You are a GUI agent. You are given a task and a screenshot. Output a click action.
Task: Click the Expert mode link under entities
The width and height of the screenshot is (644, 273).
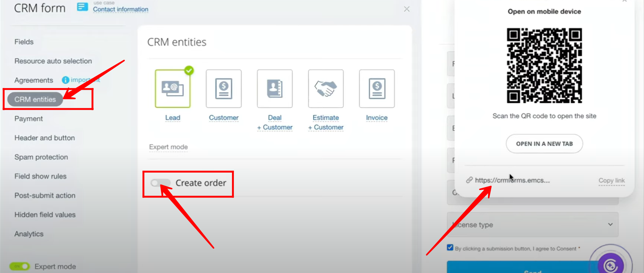click(x=169, y=147)
